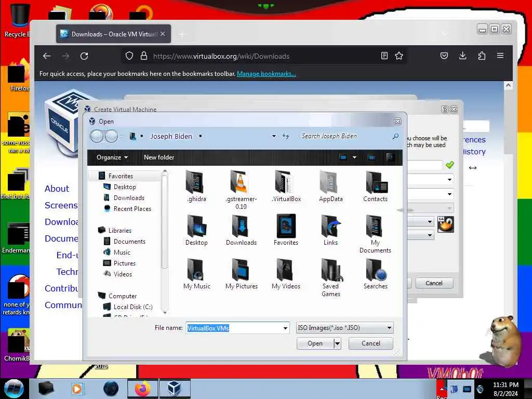Viewport: 532px width, 399px height.
Task: Click the File name input field
Action: tap(237, 328)
